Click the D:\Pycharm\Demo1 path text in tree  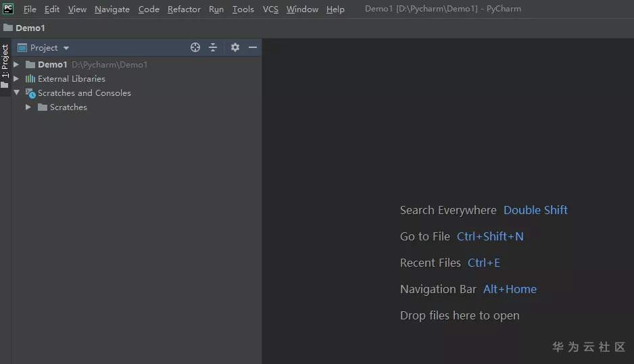(x=109, y=65)
